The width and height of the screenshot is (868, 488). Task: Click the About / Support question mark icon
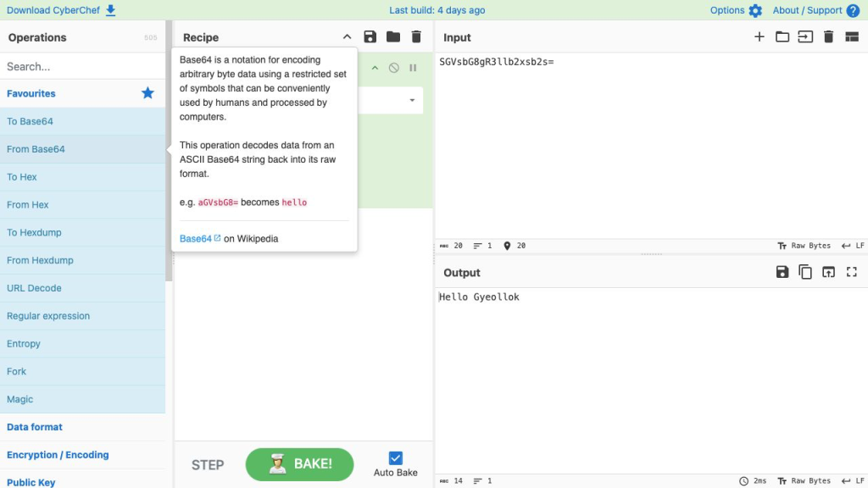(853, 10)
